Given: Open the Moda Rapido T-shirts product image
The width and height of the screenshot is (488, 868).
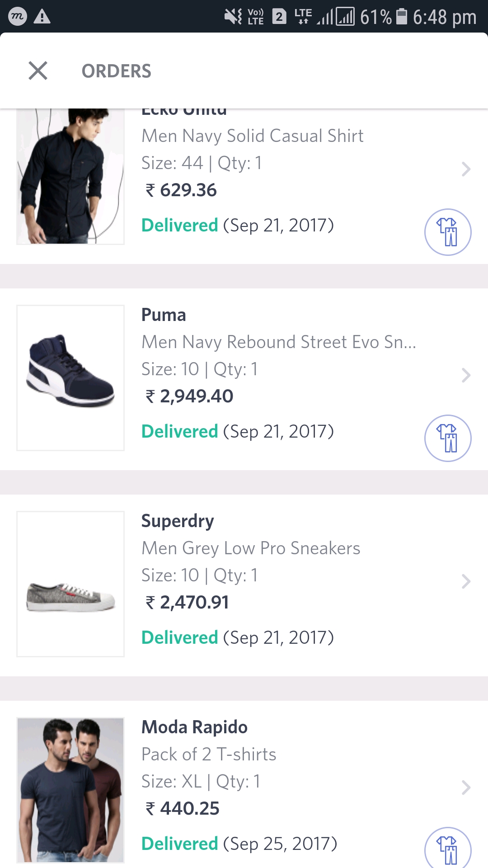Looking at the screenshot, I should coord(70,790).
